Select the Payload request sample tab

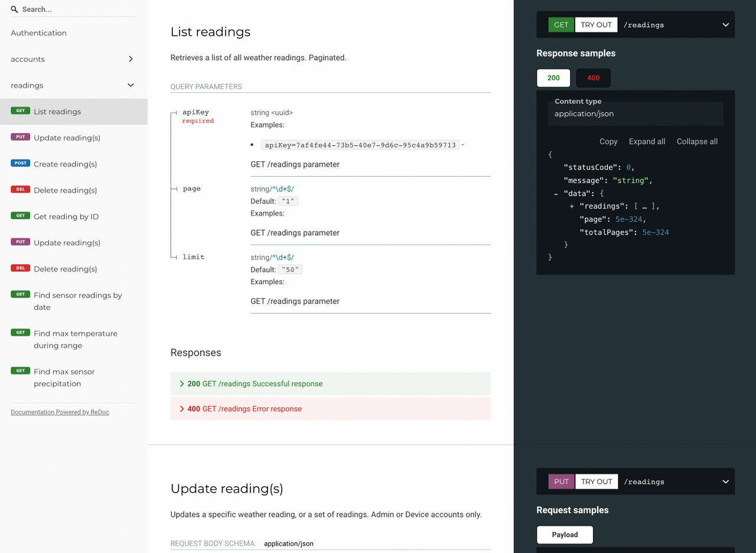565,535
